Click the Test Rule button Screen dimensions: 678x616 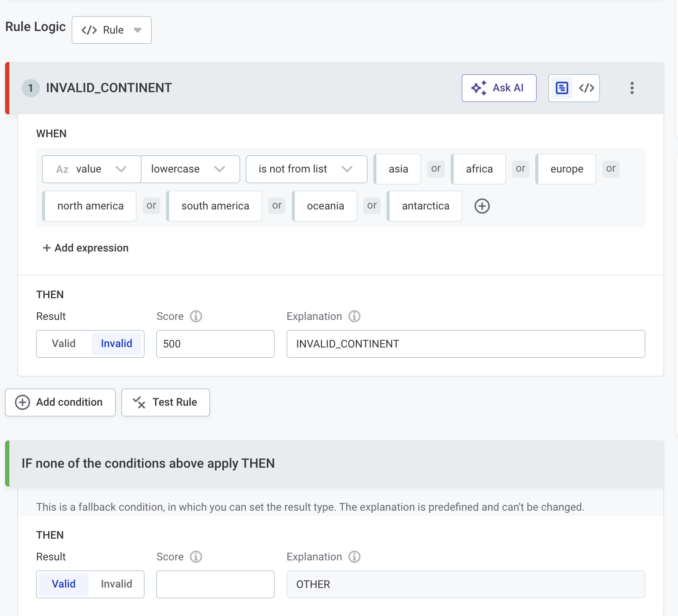coord(166,402)
